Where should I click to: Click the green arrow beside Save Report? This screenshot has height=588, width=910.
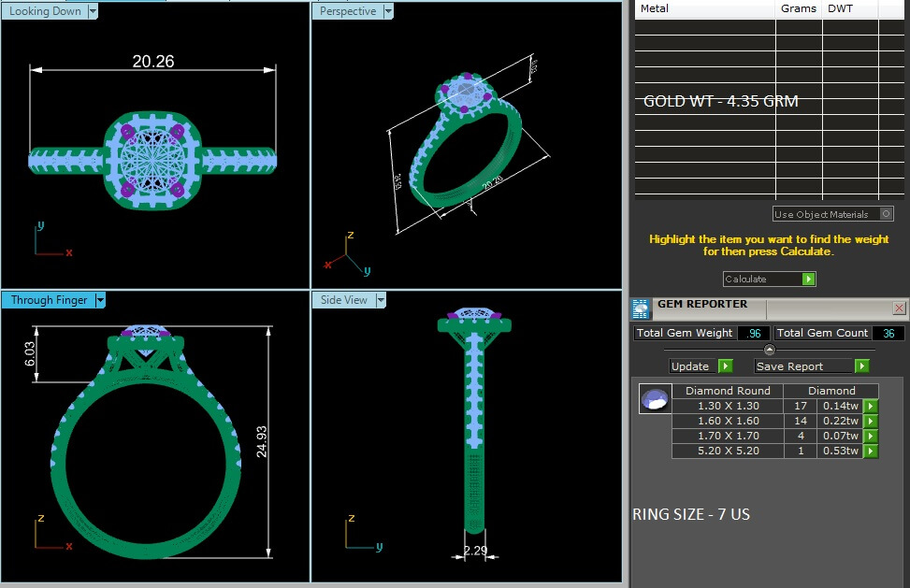pyautogui.click(x=861, y=366)
